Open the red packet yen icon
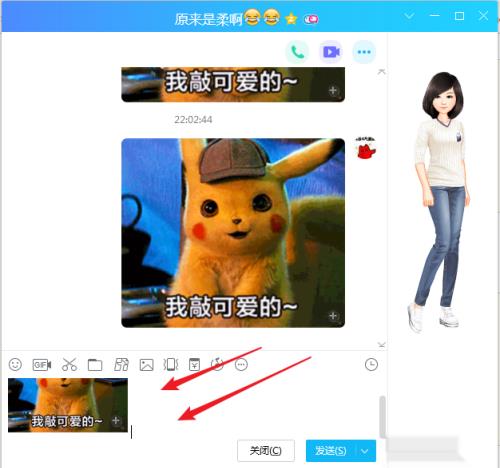 (194, 365)
